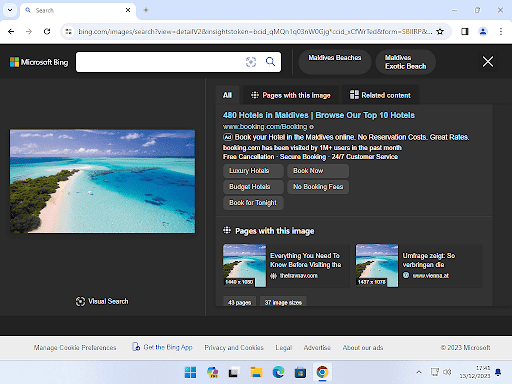The height and width of the screenshot is (384, 512).
Task: Start Visual Search below the image
Action: [102, 301]
